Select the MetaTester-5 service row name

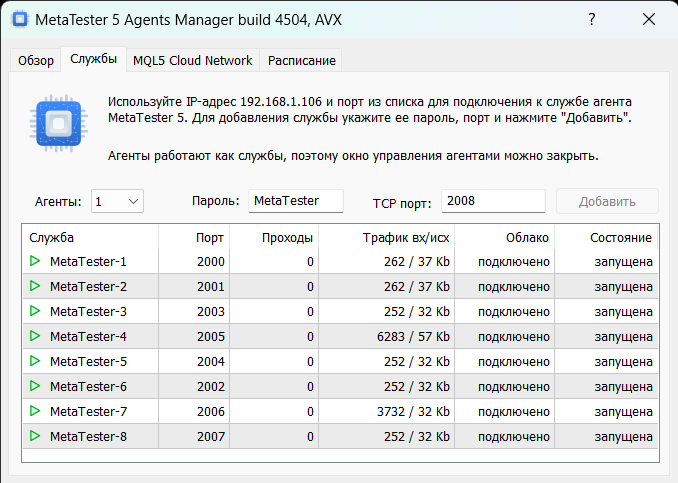pos(88,361)
